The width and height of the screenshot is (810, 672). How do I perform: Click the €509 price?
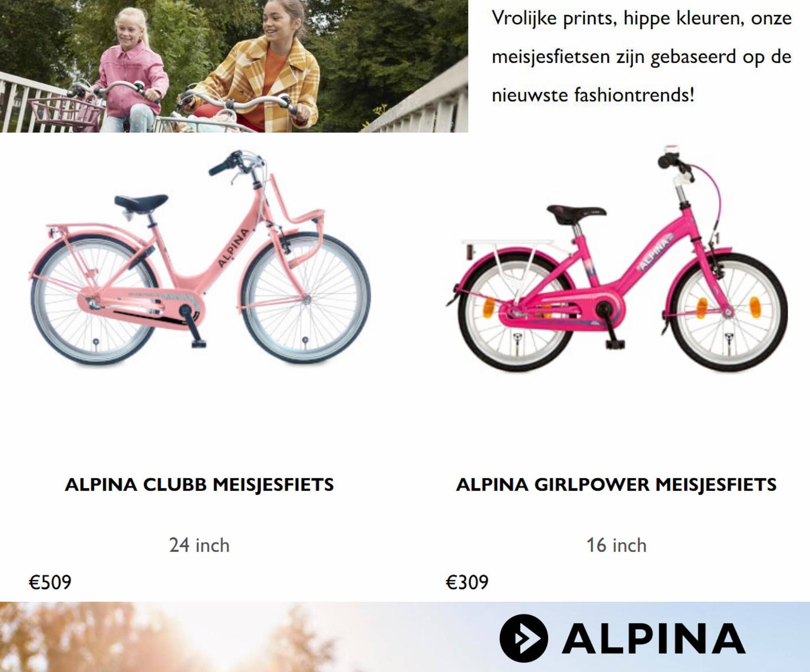pyautogui.click(x=50, y=582)
